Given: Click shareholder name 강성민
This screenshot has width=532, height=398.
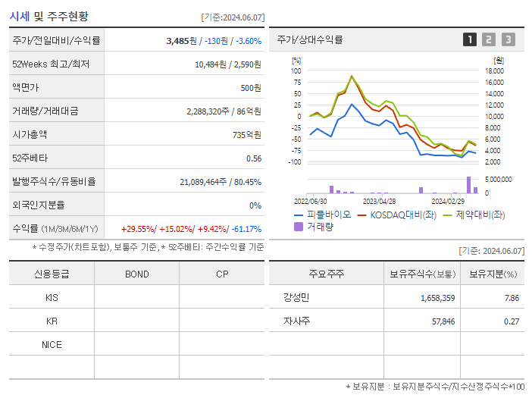Looking at the screenshot, I should coord(296,298).
